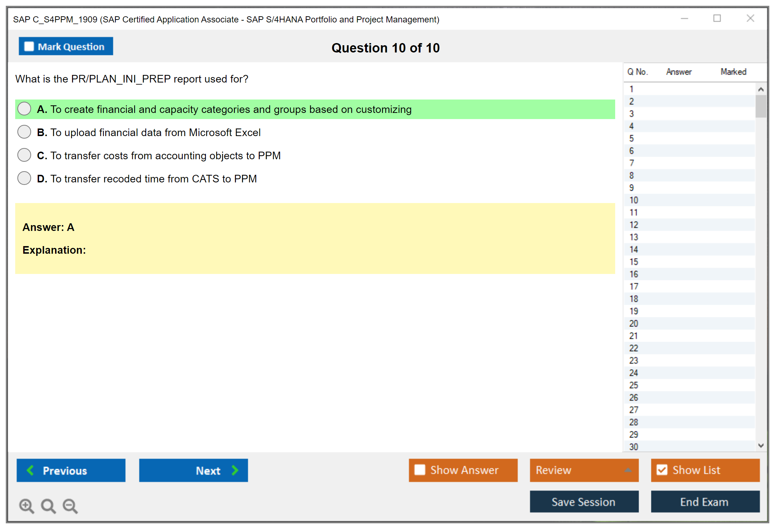Select question 27 in the list
Image resolution: width=778 pixels, height=532 pixels.
click(x=634, y=410)
